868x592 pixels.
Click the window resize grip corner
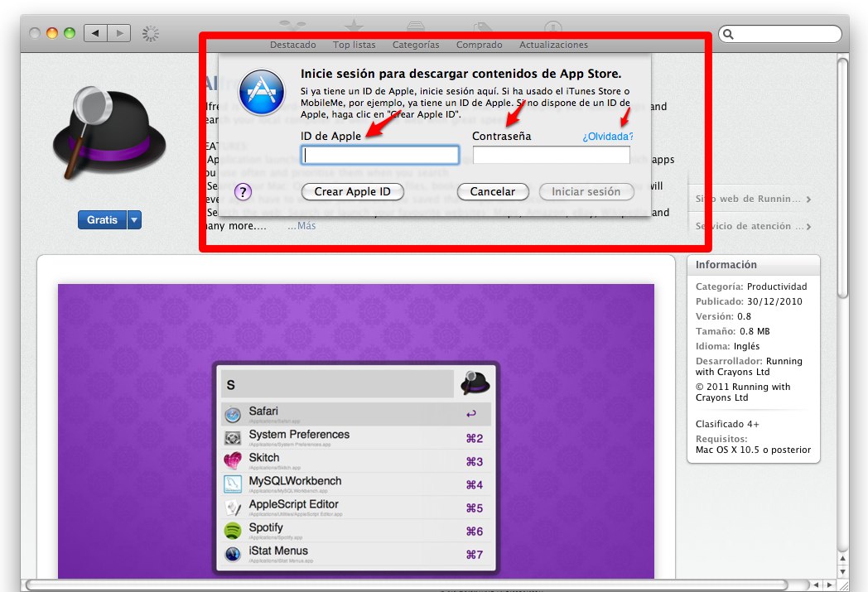click(x=842, y=585)
